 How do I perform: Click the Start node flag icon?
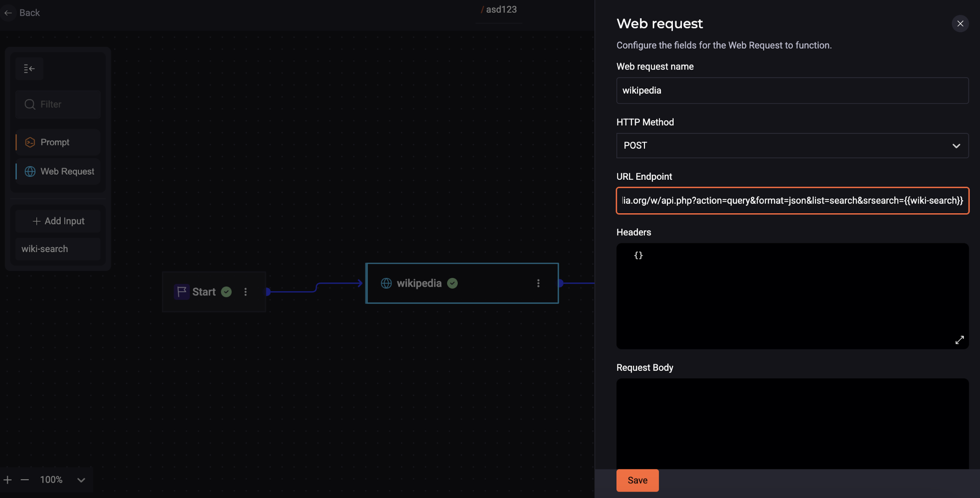(x=182, y=291)
